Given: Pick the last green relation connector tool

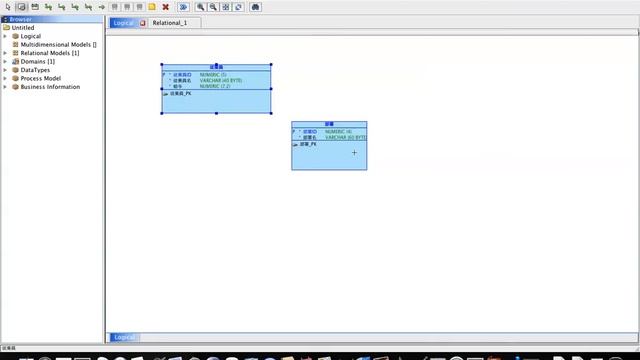Looking at the screenshot, I should (x=88, y=7).
